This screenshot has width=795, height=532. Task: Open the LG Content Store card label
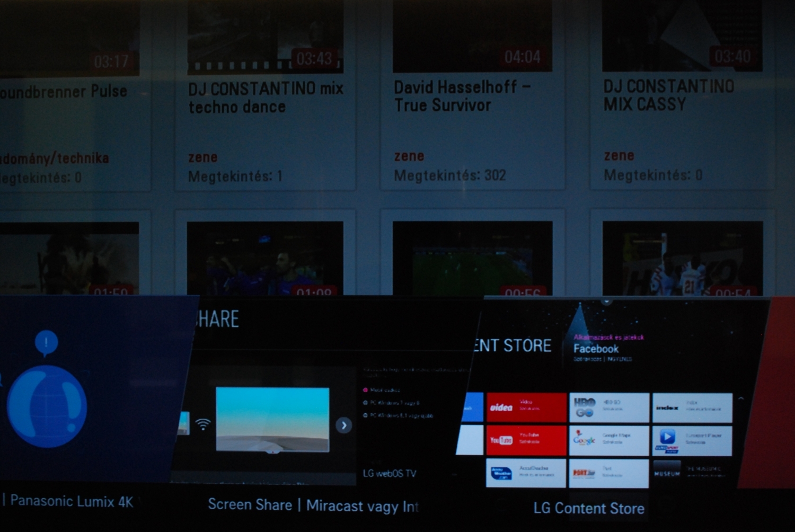coord(589,508)
